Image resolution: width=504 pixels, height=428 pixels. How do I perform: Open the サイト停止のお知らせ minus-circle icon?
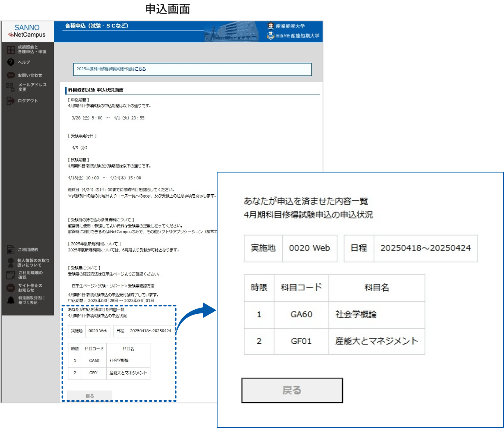[11, 288]
